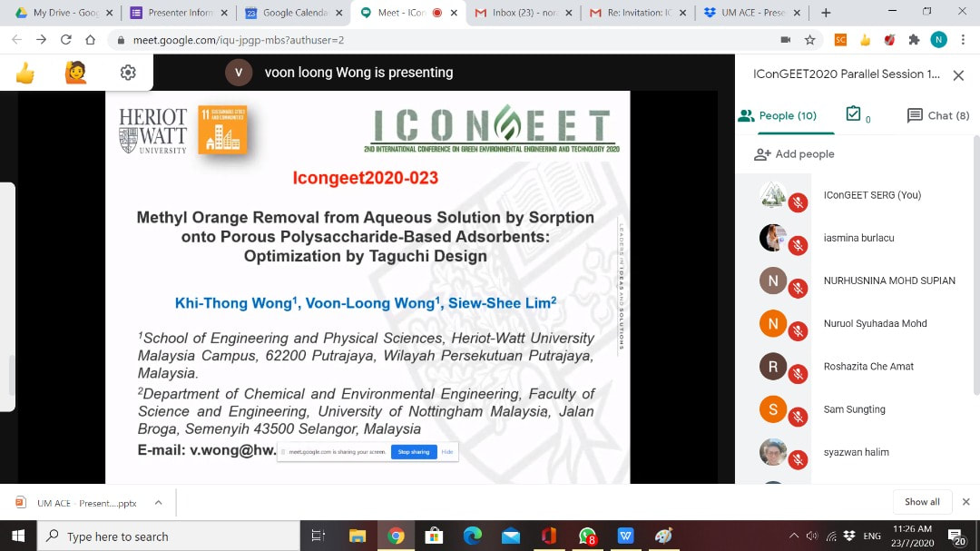The height and width of the screenshot is (551, 980).
Task: Mute Roshazita Che Amat's microphone
Action: tap(799, 374)
